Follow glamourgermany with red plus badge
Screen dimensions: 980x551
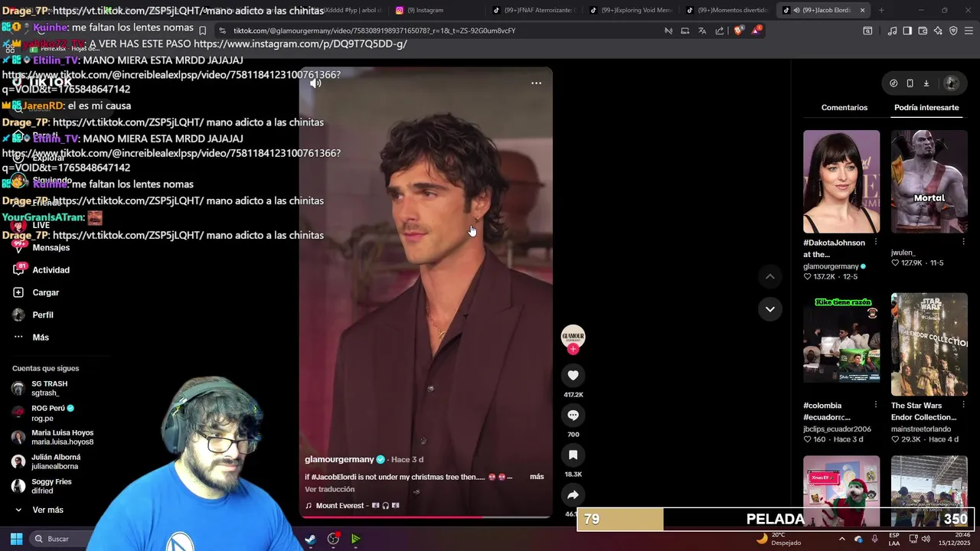(x=573, y=349)
